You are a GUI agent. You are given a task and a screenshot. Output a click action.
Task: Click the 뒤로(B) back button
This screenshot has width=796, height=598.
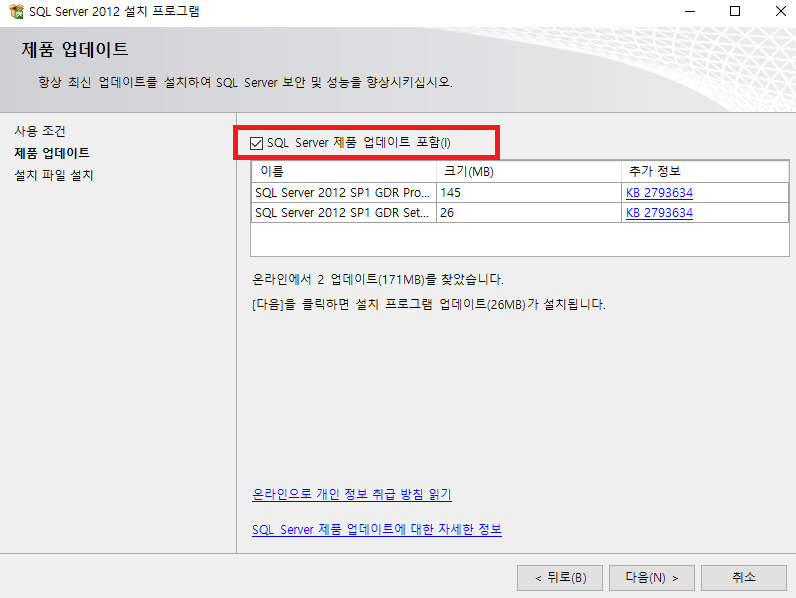coord(560,578)
